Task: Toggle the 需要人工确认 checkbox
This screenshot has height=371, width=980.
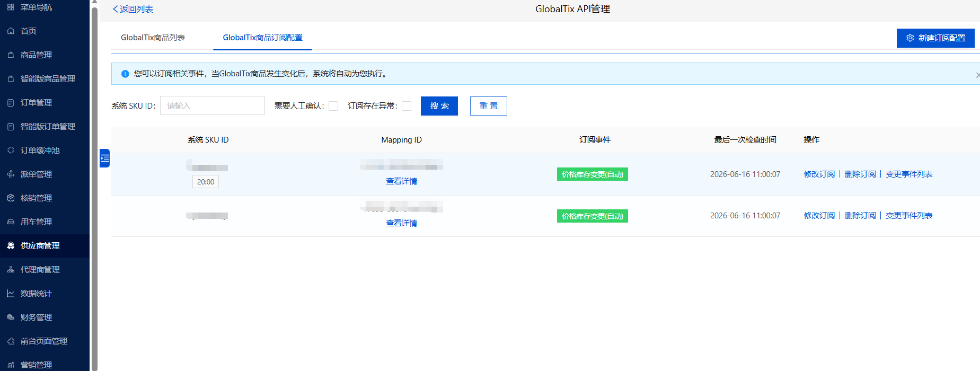Action: [x=333, y=106]
